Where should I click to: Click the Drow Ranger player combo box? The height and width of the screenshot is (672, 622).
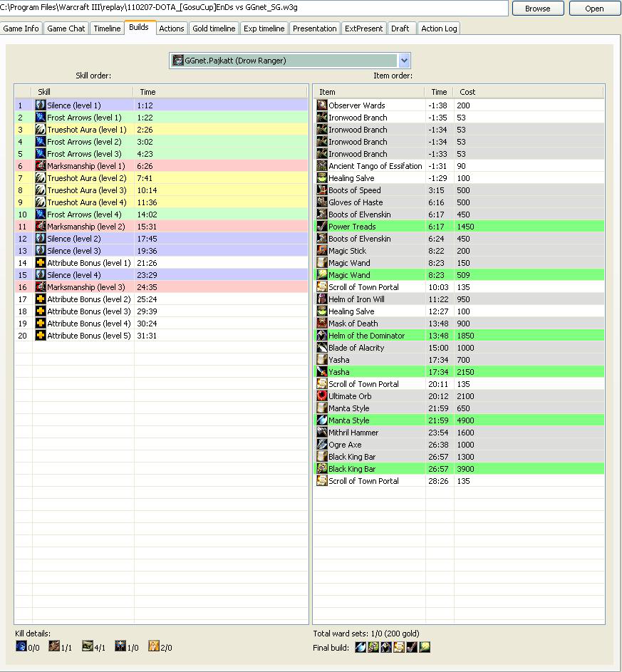click(x=285, y=61)
